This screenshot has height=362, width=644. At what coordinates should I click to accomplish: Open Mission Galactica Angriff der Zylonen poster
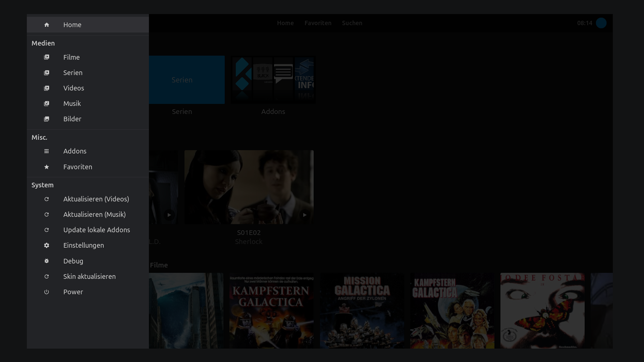pyautogui.click(x=362, y=311)
